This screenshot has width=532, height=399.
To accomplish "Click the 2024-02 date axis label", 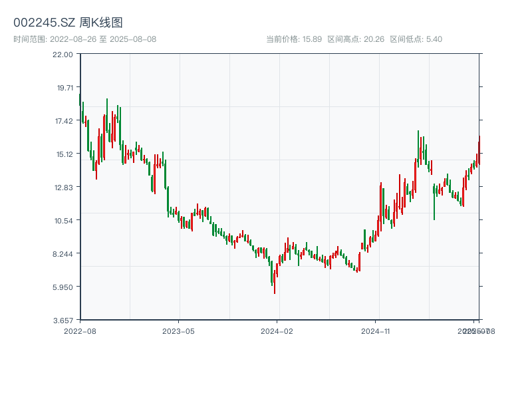I will [277, 331].
